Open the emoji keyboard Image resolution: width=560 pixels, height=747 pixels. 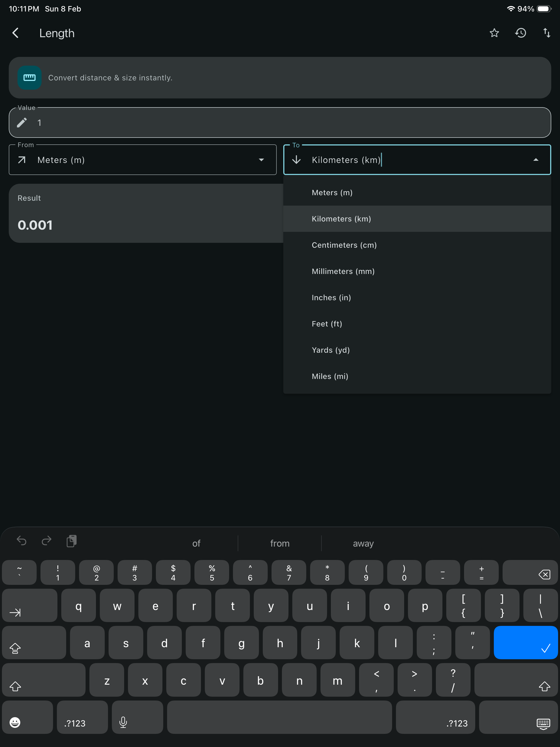click(27, 717)
